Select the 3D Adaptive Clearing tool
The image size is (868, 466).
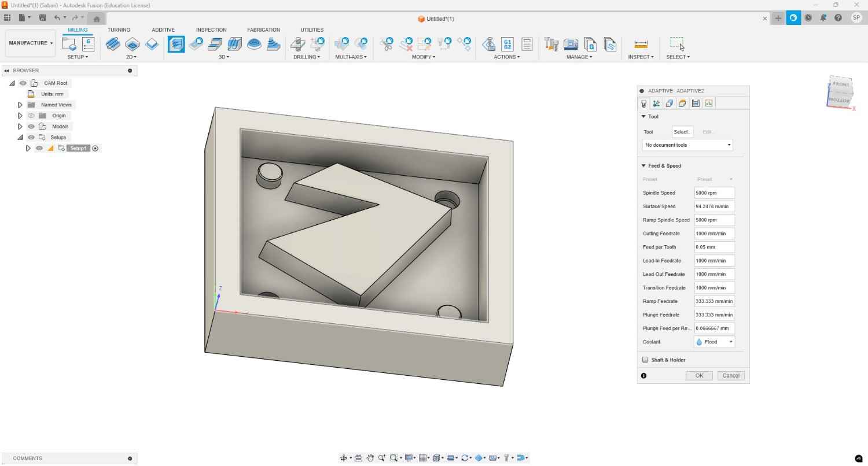[x=176, y=44]
